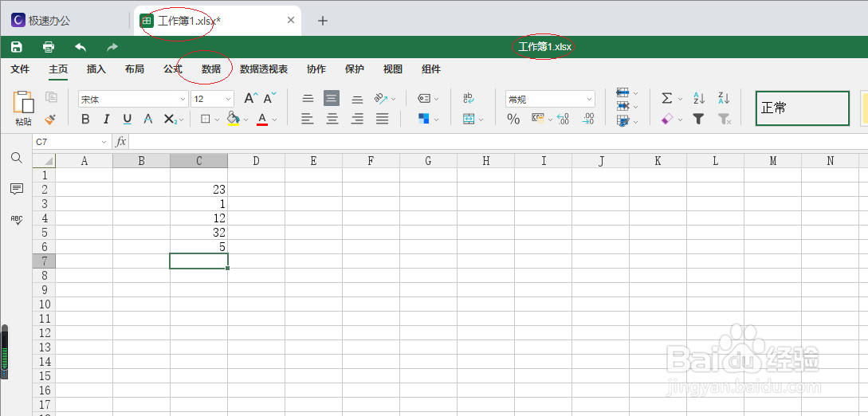Toggle middle vertical alignment
This screenshot has width=868, height=416.
(332, 99)
